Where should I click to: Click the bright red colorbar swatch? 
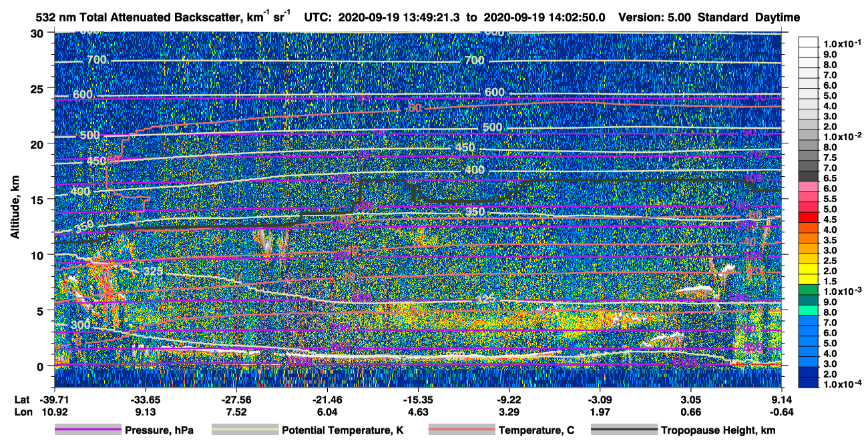809,219
